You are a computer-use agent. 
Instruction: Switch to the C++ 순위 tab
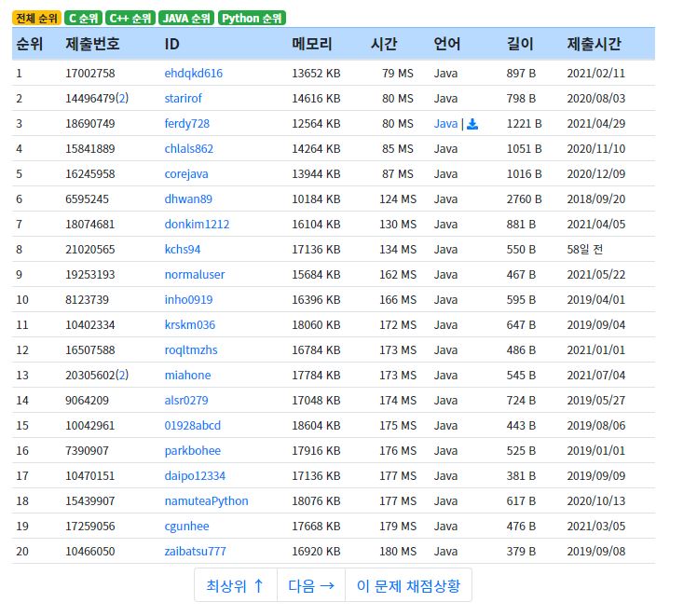[x=130, y=19]
